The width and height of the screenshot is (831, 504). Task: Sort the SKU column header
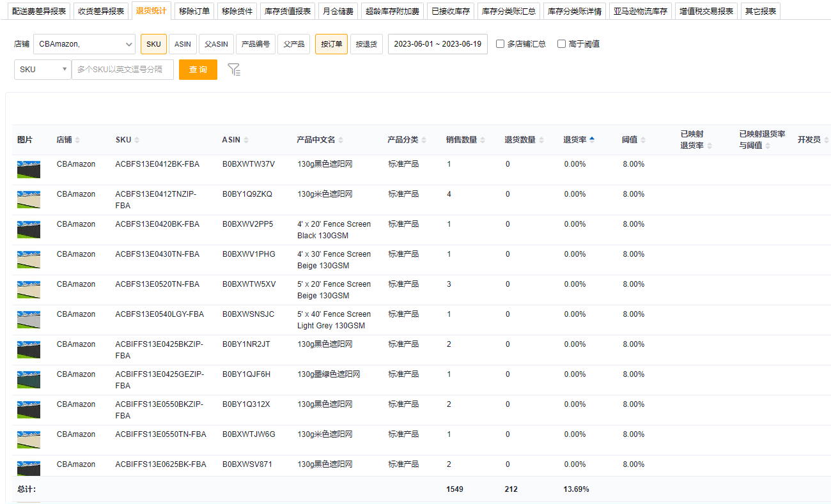coord(137,140)
